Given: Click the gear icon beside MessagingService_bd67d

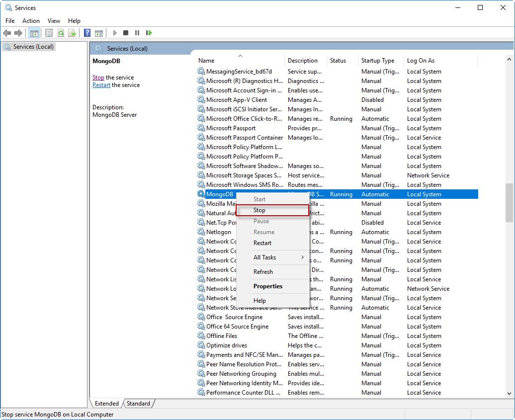Looking at the screenshot, I should [201, 71].
